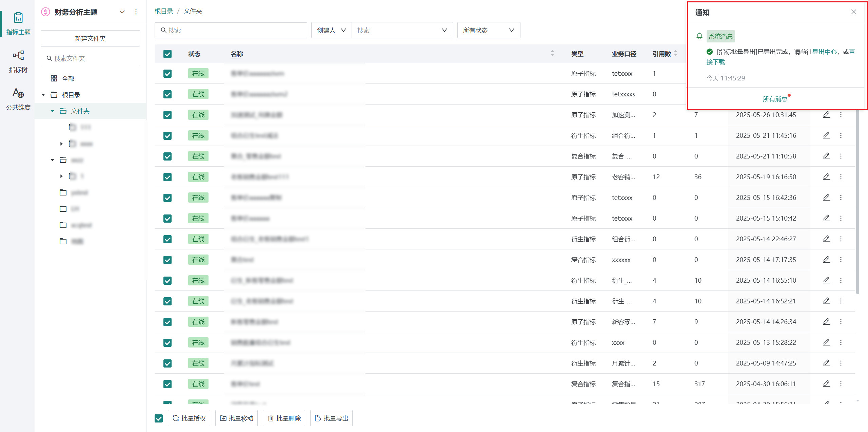The width and height of the screenshot is (868, 432).
Task: Open the 创建人 dropdown
Action: click(331, 31)
